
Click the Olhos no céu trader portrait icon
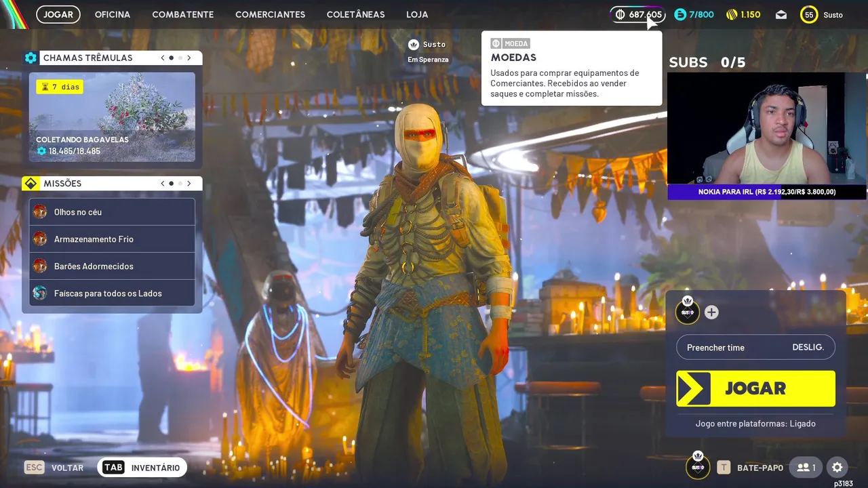(x=40, y=211)
